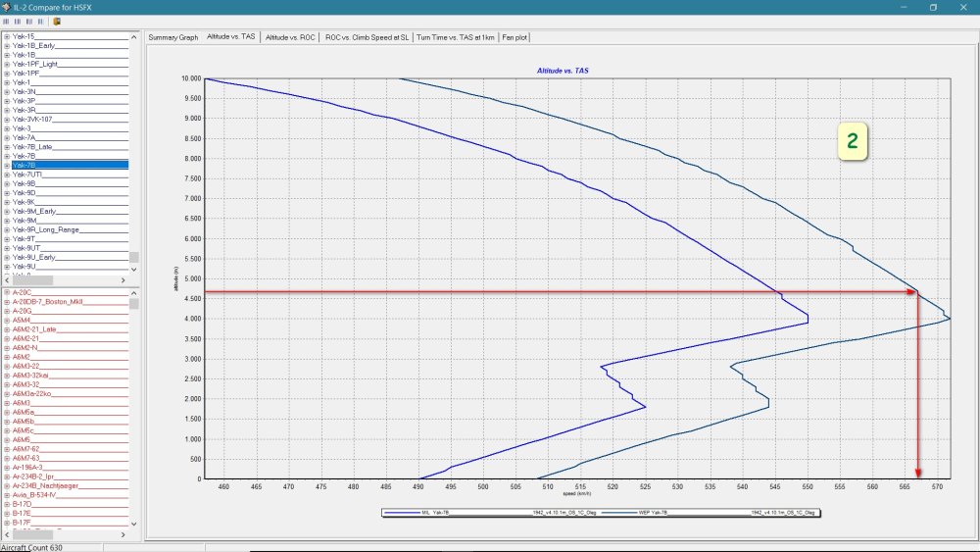Click the leftmost toolbar column icon
Image resolution: width=980 pixels, height=552 pixels.
point(7,20)
